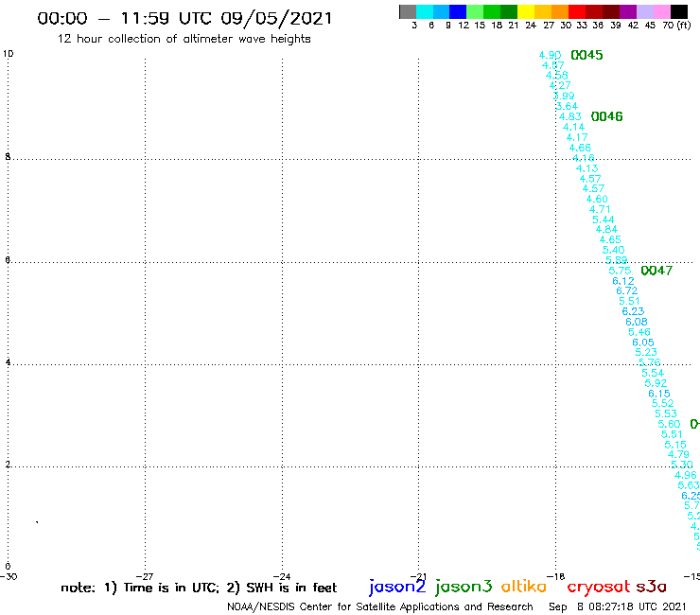Click the wave height value 5.15
This screenshot has height=615, width=700.
[x=675, y=445]
